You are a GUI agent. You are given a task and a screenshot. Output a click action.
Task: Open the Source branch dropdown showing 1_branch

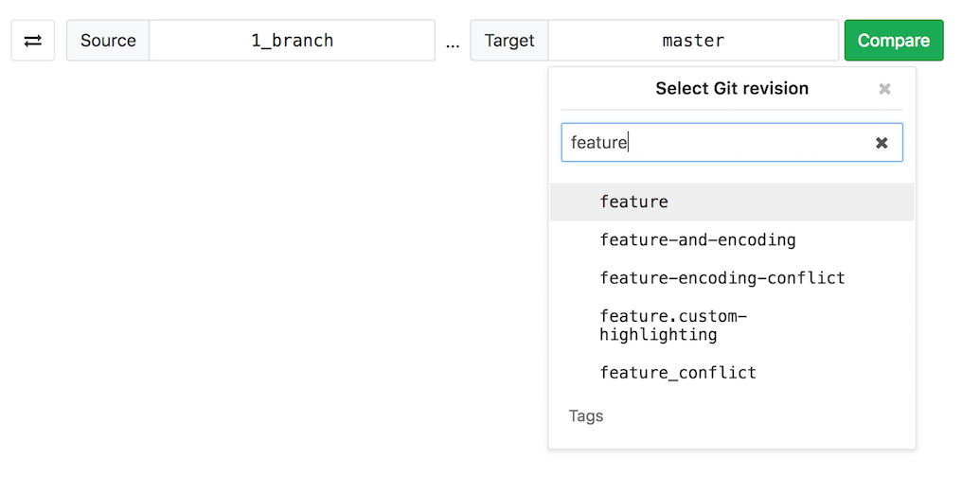pyautogui.click(x=292, y=41)
